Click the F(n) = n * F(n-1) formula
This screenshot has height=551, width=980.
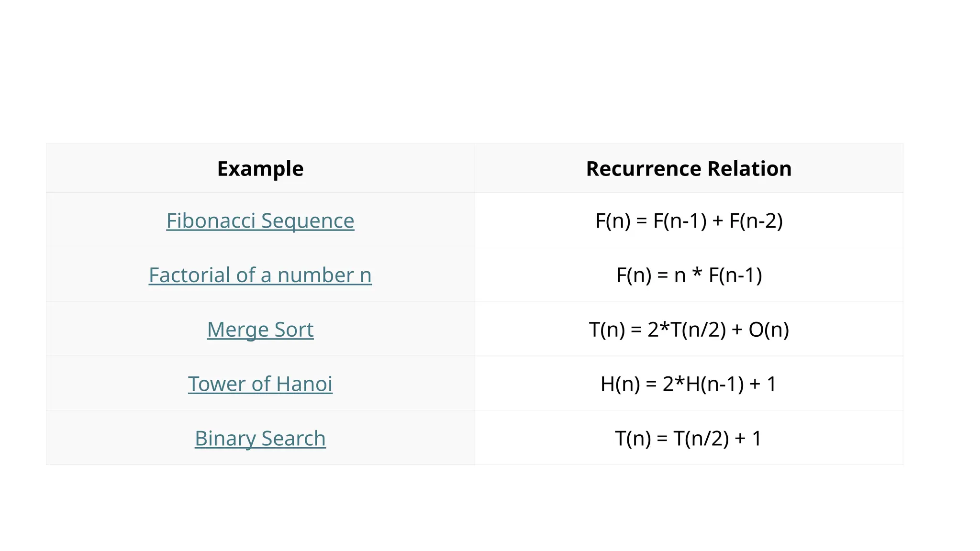tap(689, 275)
